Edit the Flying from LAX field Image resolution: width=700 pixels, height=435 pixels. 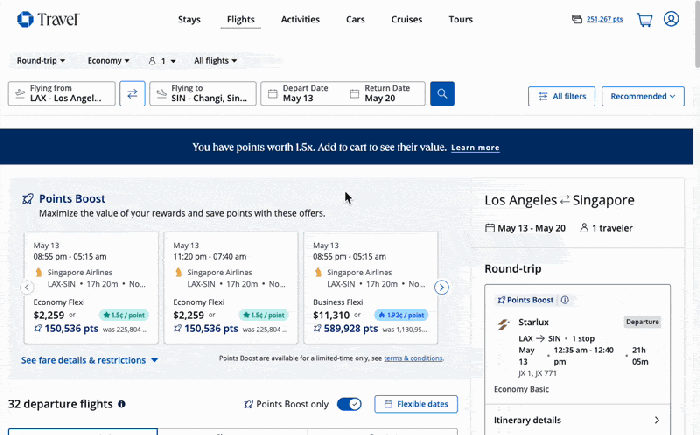[62, 93]
